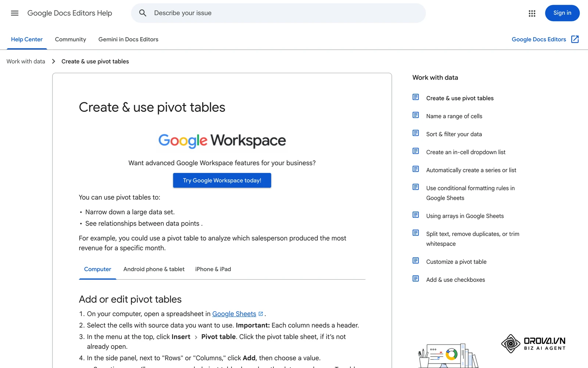The height and width of the screenshot is (368, 588).
Task: Select Android phone & tablet tab
Action: tap(154, 269)
